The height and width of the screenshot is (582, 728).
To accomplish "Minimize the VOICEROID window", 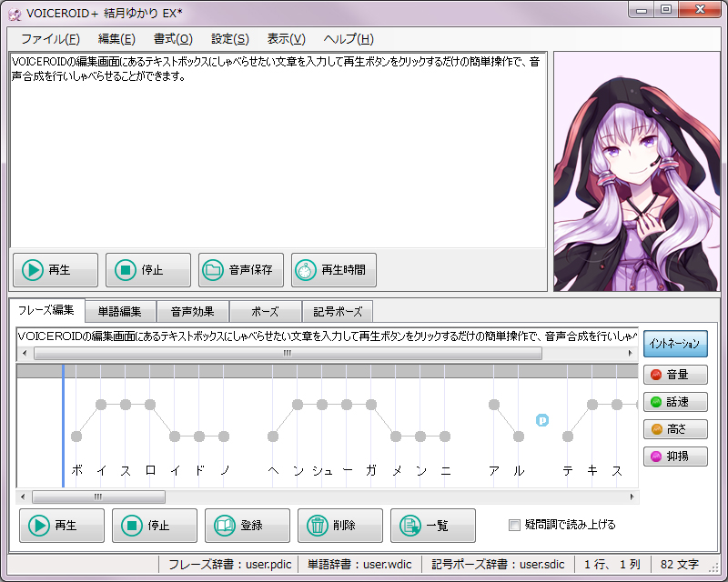I will point(642,10).
